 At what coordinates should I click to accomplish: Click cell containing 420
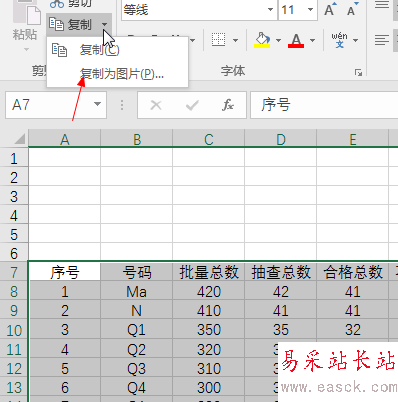(x=209, y=292)
